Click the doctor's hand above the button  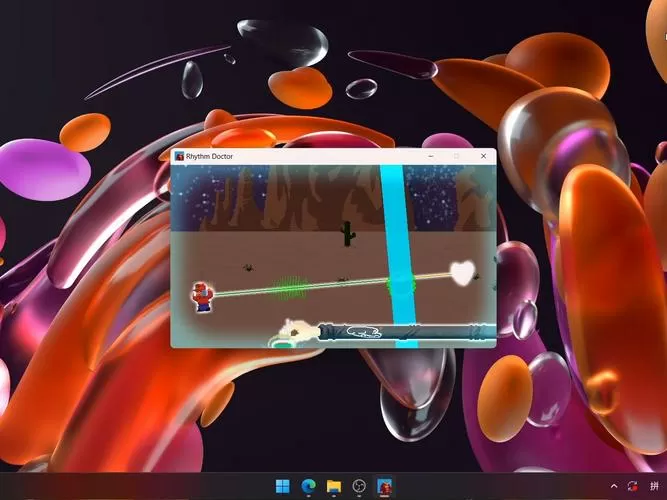tap(298, 330)
